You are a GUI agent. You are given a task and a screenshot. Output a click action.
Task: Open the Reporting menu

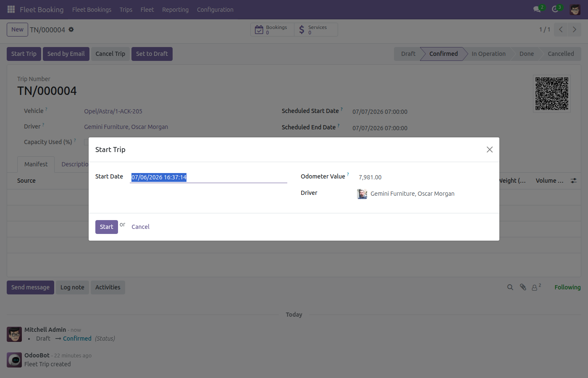pyautogui.click(x=175, y=10)
